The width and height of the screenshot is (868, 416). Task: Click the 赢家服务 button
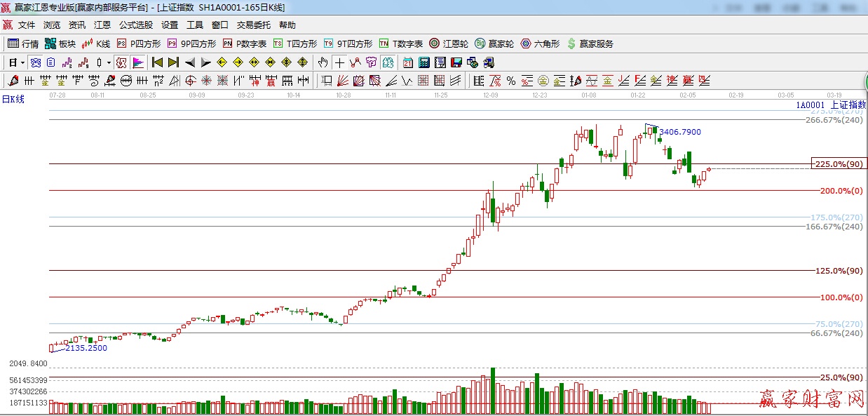(x=590, y=43)
